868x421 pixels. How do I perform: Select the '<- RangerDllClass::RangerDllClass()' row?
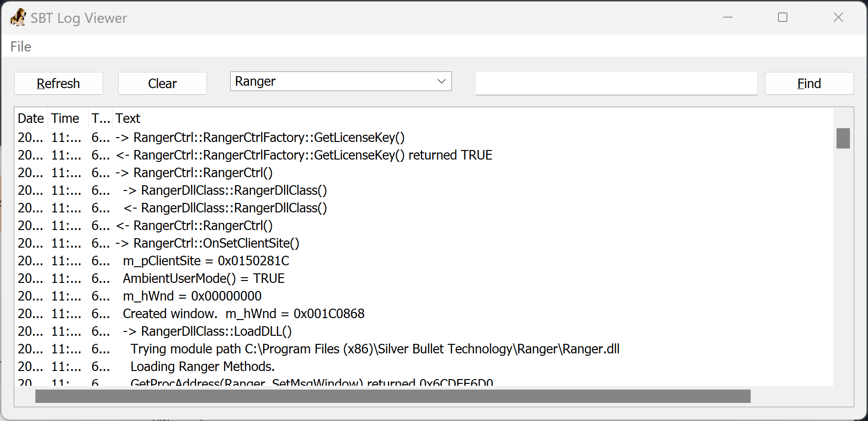click(x=424, y=208)
